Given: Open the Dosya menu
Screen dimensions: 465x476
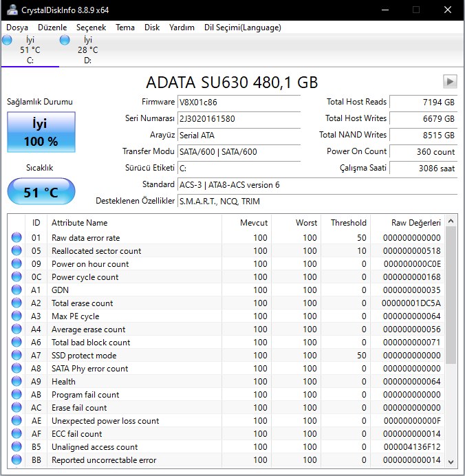Looking at the screenshot, I should coord(17,28).
